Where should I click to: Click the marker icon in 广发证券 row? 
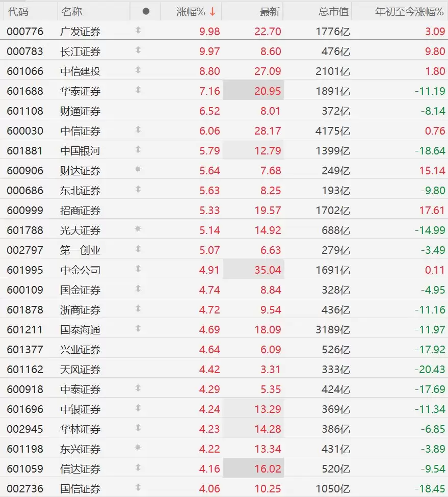pos(138,31)
